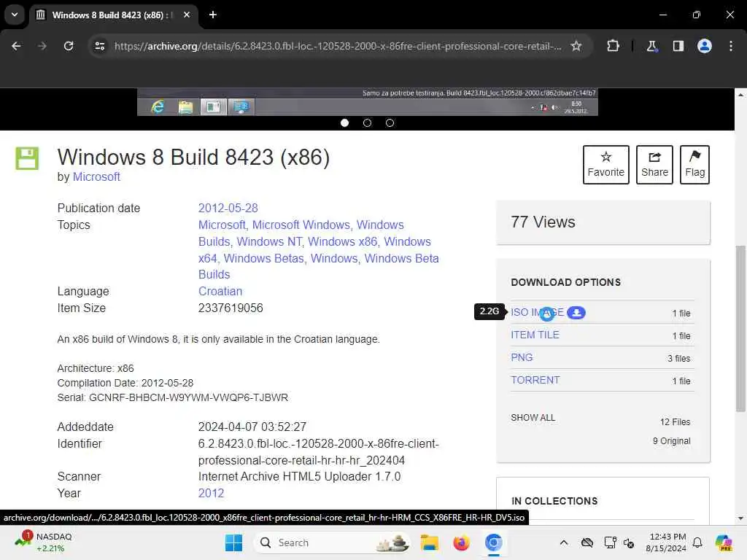Reload the archive.org page
The image size is (747, 560).
coord(69,46)
